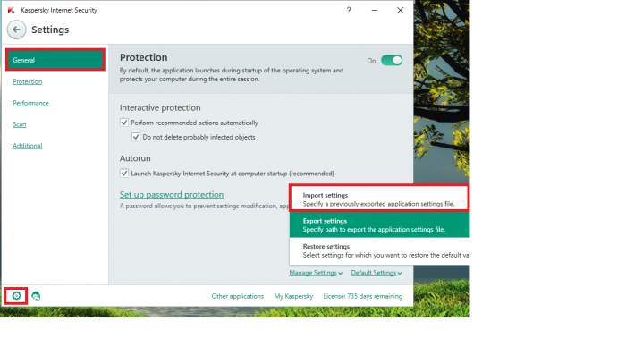Image resolution: width=626 pixels, height=364 pixels.
Task: Choose Restore settings from the menu
Action: pyautogui.click(x=379, y=250)
